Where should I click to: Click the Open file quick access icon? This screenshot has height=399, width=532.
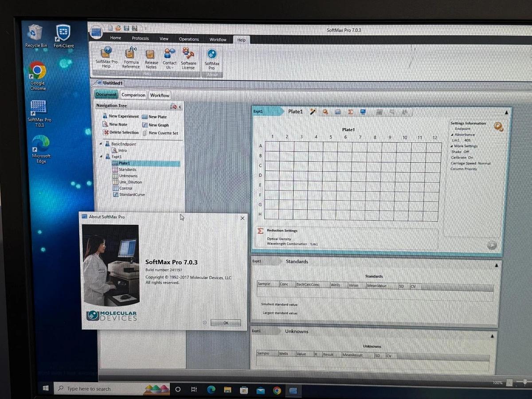tap(118, 28)
